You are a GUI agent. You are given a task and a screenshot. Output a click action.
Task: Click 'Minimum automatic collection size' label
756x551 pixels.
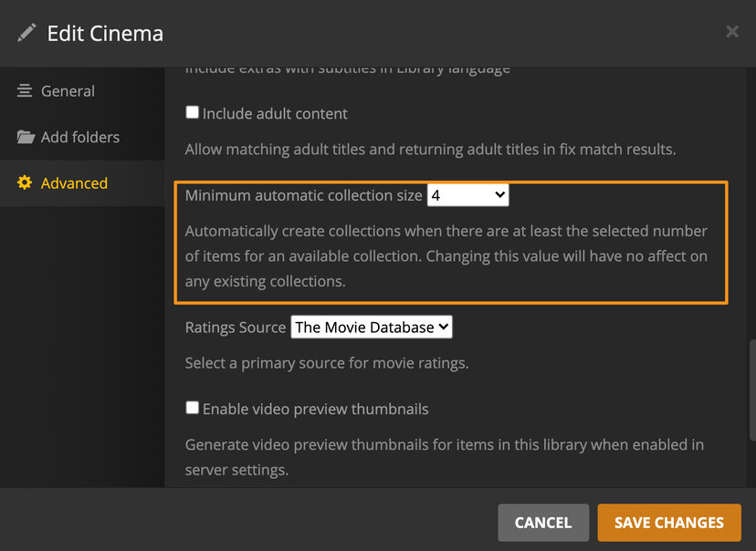(x=303, y=195)
